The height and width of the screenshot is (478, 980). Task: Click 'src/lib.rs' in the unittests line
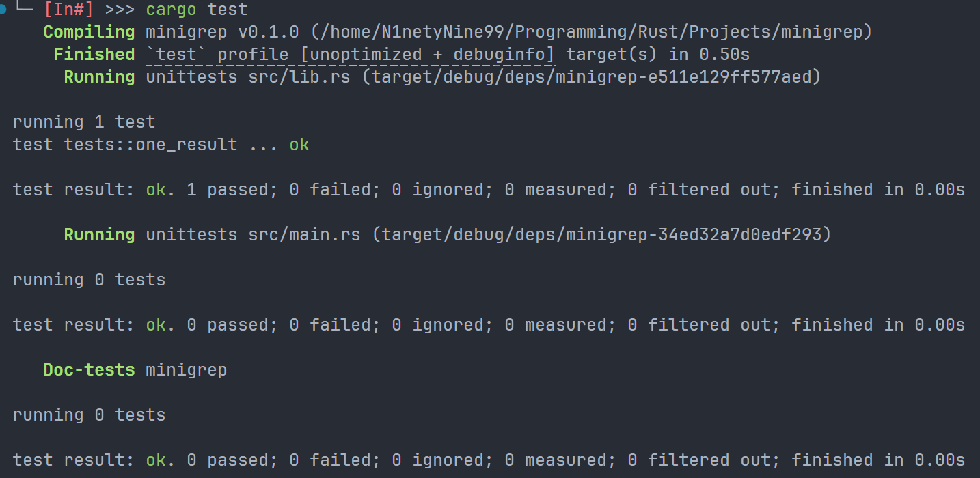(x=299, y=77)
